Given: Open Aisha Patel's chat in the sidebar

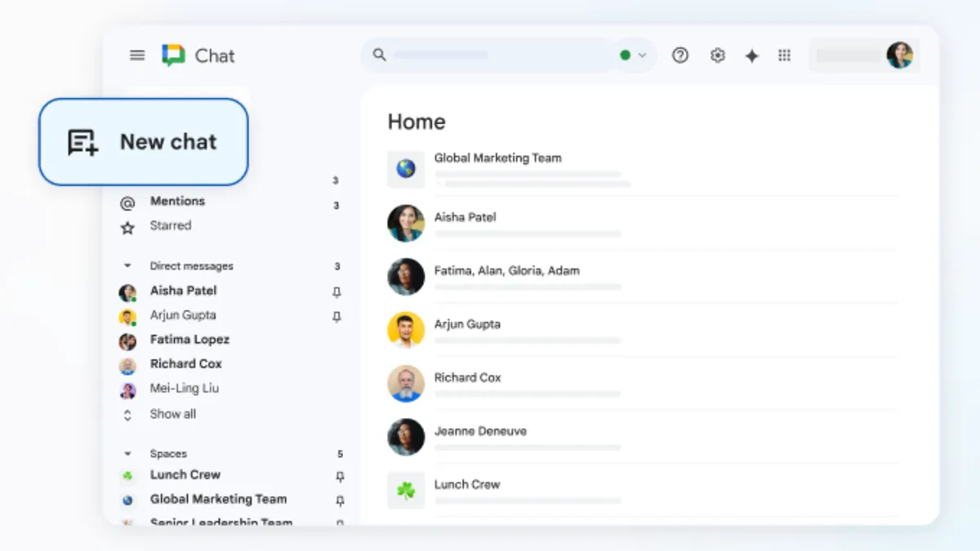Looking at the screenshot, I should (x=183, y=291).
